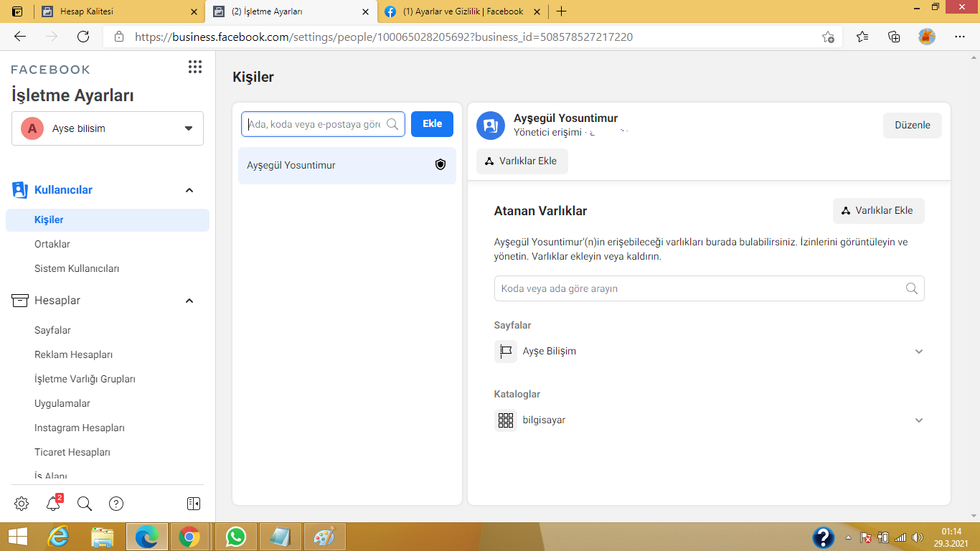The image size is (980, 551).
Task: Open the browser Favorites list
Action: [862, 37]
